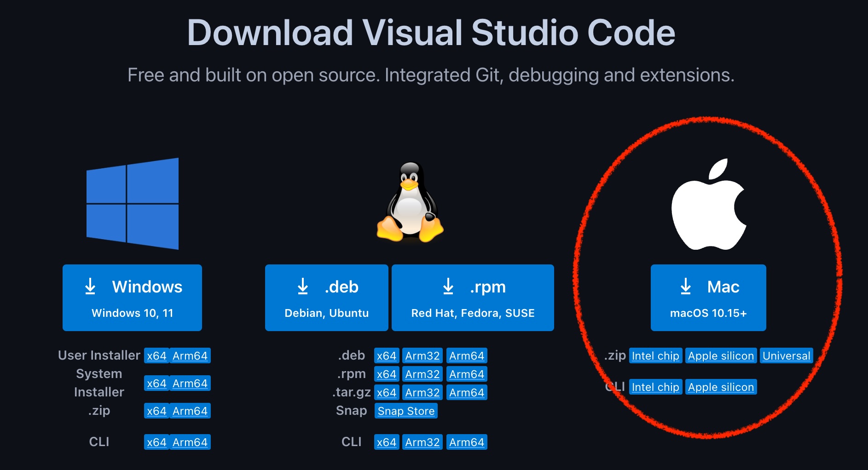Open Windows CLI x64 link
Viewport: 868px width, 470px height.
click(x=156, y=442)
